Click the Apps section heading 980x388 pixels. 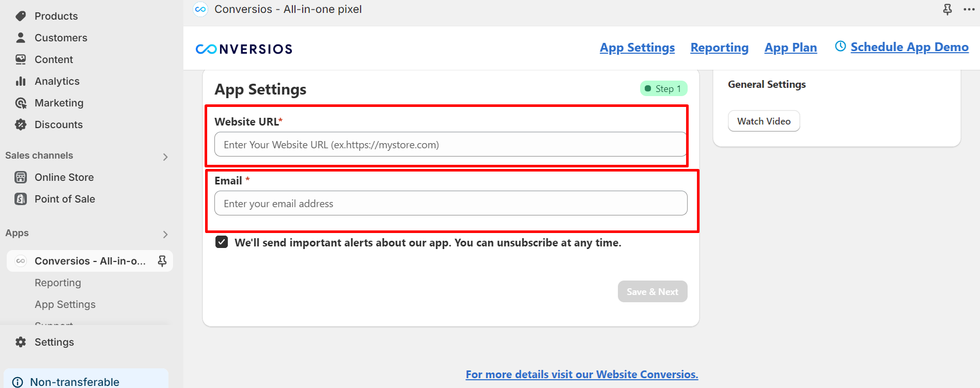point(17,233)
